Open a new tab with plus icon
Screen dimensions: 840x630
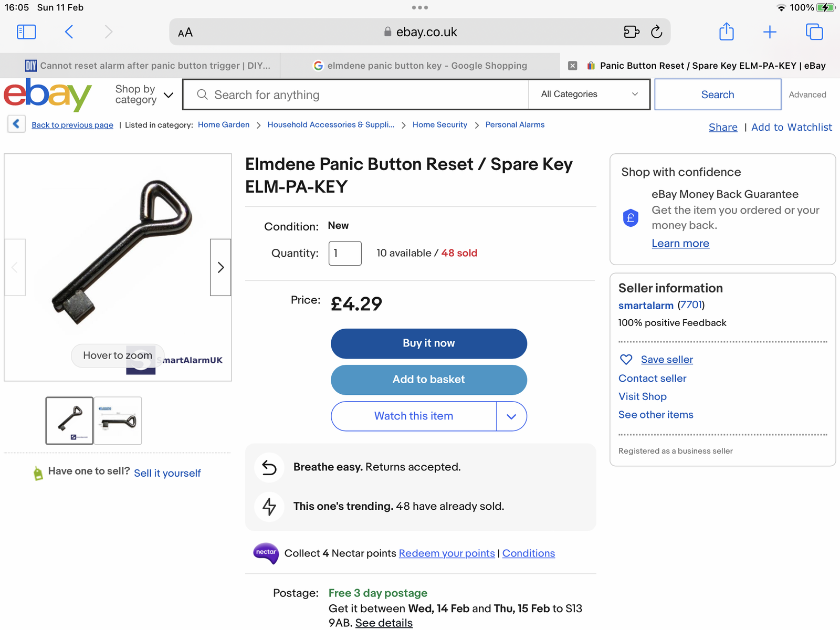pyautogui.click(x=770, y=32)
